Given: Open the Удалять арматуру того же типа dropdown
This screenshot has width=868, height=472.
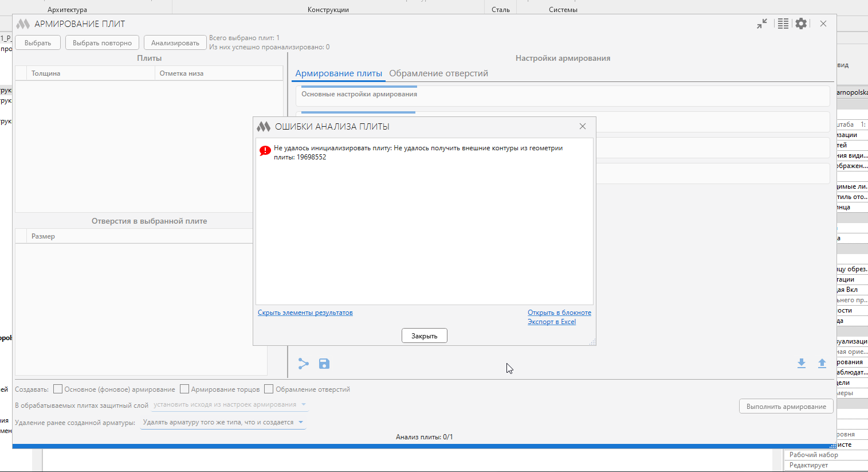Looking at the screenshot, I should (223, 423).
